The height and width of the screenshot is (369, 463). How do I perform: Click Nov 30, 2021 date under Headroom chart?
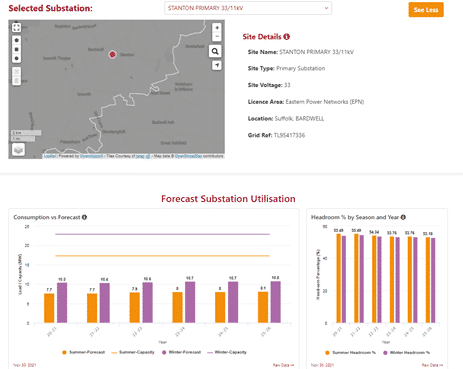point(322,365)
